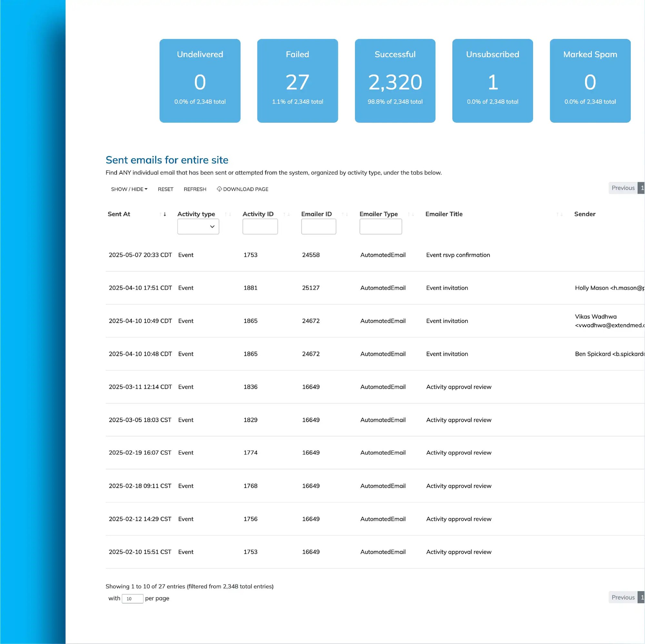Sort Emailer ID column via its sort icon
Screen dimensions: 645x644
(344, 215)
